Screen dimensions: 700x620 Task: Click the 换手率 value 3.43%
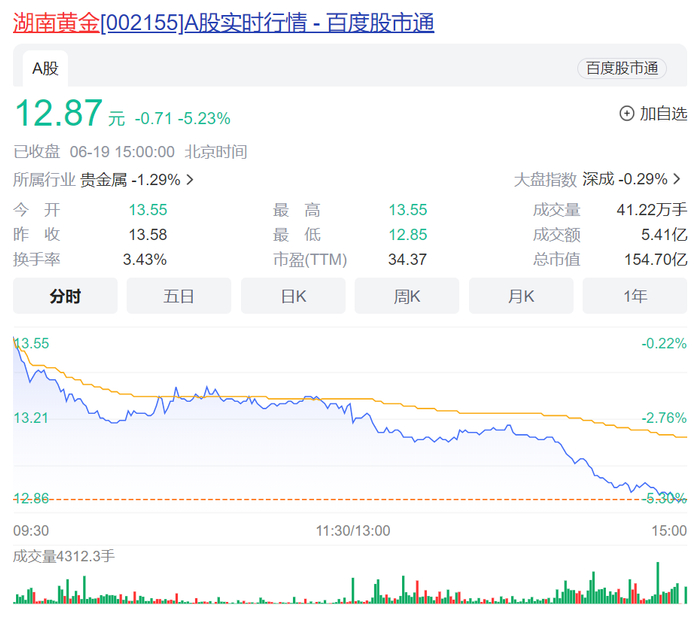pyautogui.click(x=145, y=259)
